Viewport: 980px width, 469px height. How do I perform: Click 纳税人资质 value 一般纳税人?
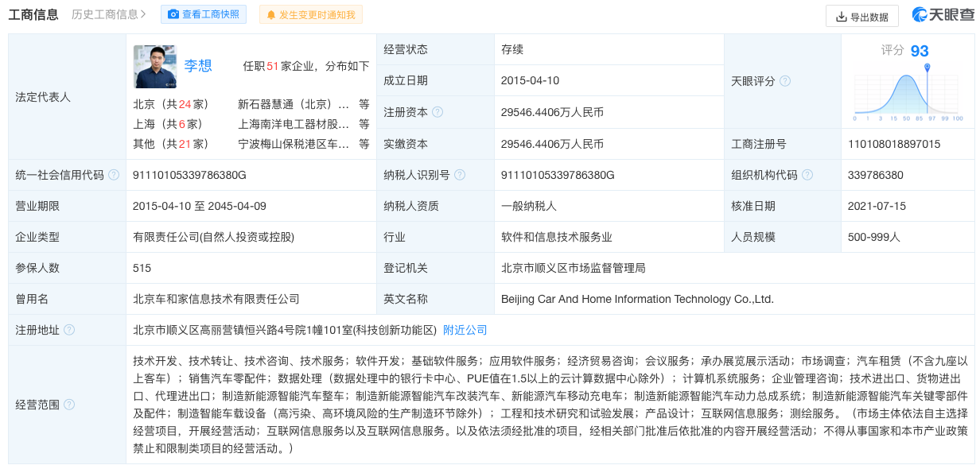[x=529, y=206]
